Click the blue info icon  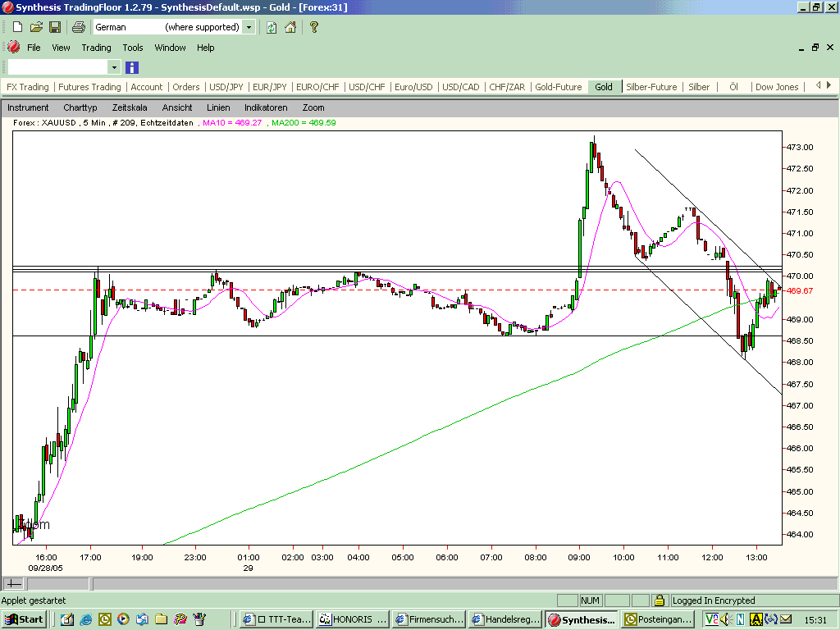[132, 67]
